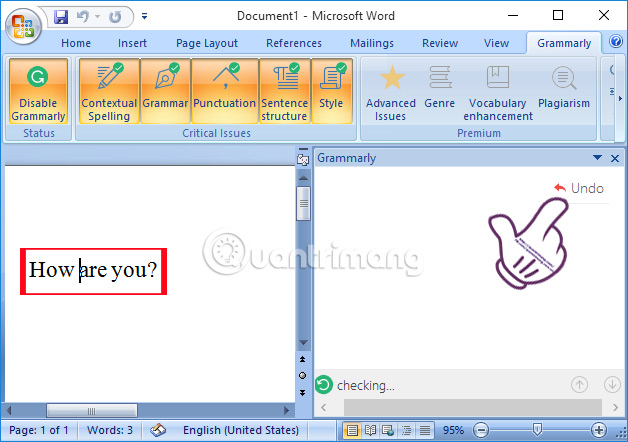Switch to Print Layout view
The height and width of the screenshot is (442, 628).
tap(352, 430)
